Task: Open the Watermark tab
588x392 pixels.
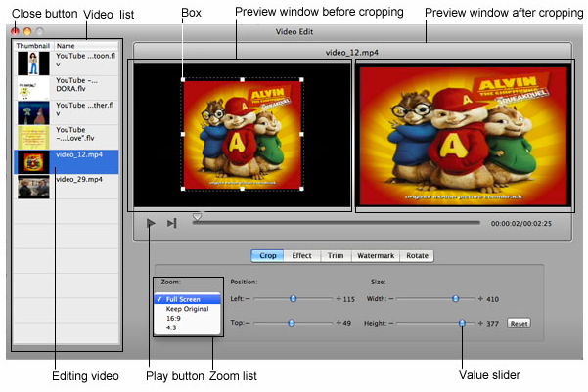Action: point(374,255)
